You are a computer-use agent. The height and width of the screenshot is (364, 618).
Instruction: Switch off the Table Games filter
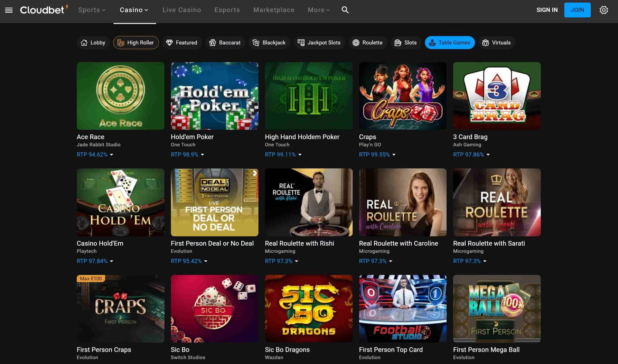(x=450, y=42)
